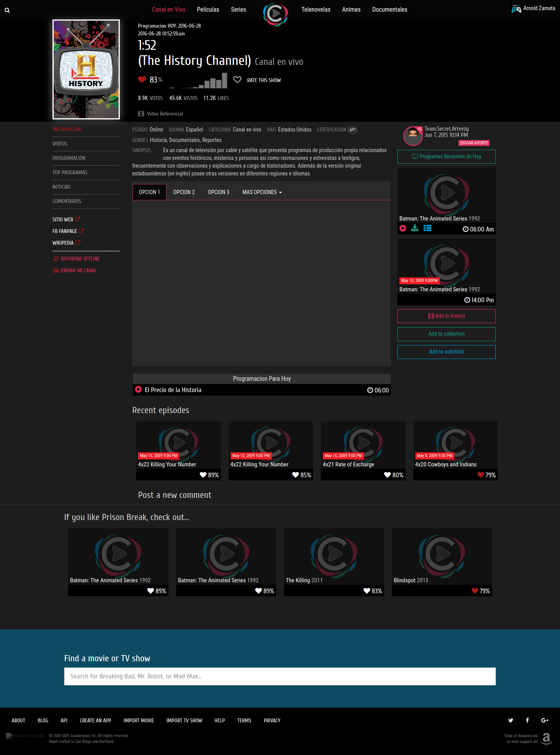
Task: Click the Video Referencial film icon
Action: [x=141, y=114]
